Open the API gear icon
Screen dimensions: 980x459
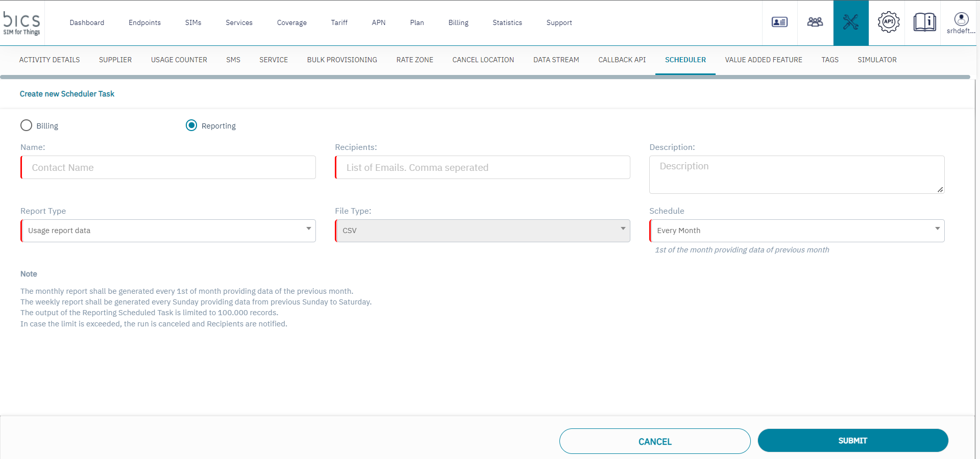pos(889,22)
